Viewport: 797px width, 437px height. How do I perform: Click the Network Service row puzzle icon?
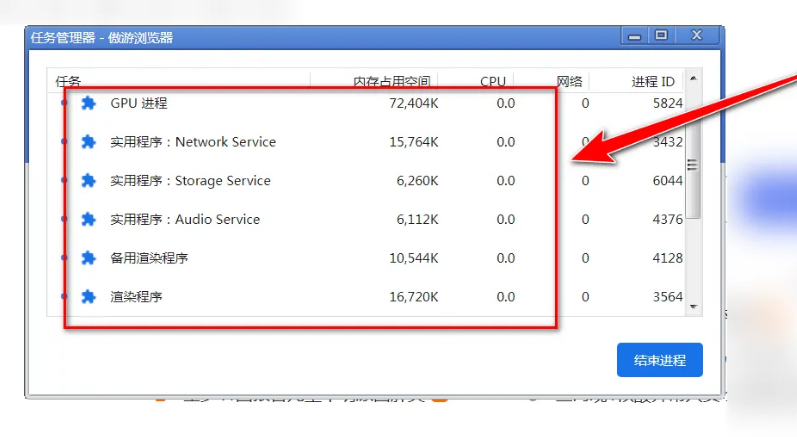[x=88, y=142]
